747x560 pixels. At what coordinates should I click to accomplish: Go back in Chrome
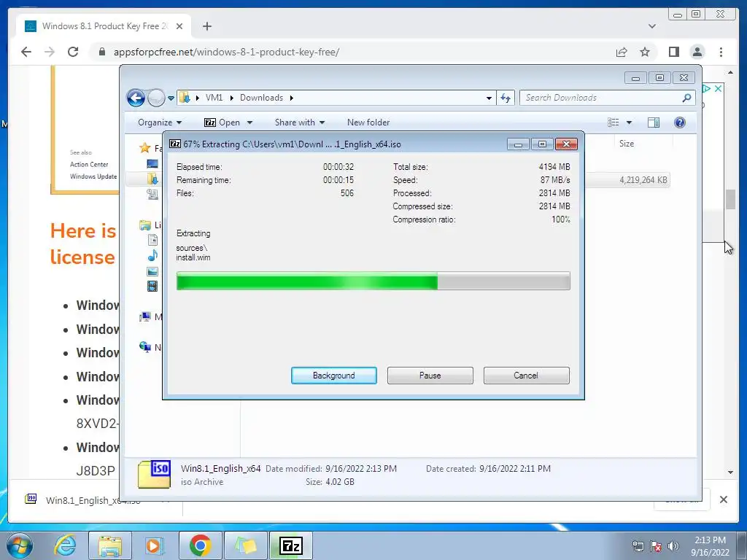[26, 52]
